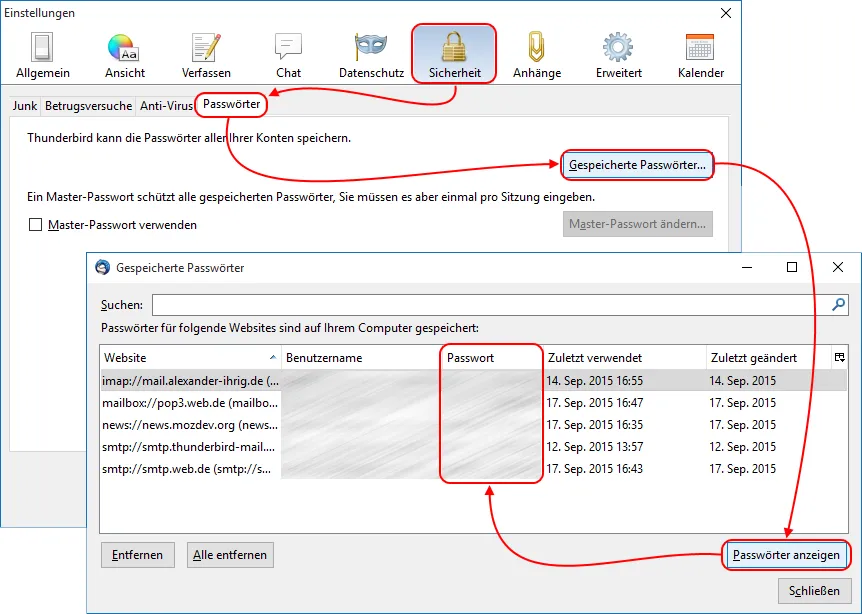Click Gespeicherte Passwörter... button
Screen dimensions: 862x614
pos(637,165)
